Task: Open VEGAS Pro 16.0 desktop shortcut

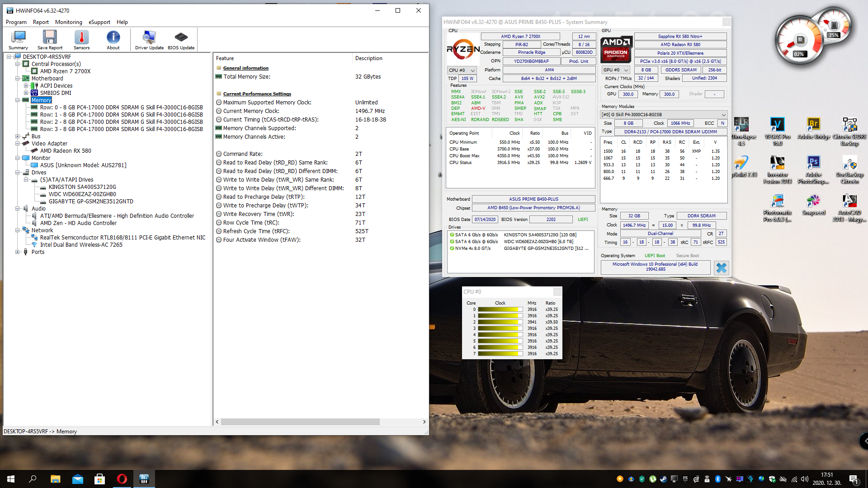Action: [x=777, y=131]
